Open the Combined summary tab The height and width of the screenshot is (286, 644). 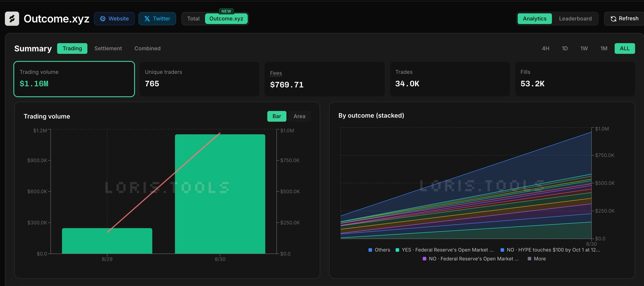coord(147,48)
